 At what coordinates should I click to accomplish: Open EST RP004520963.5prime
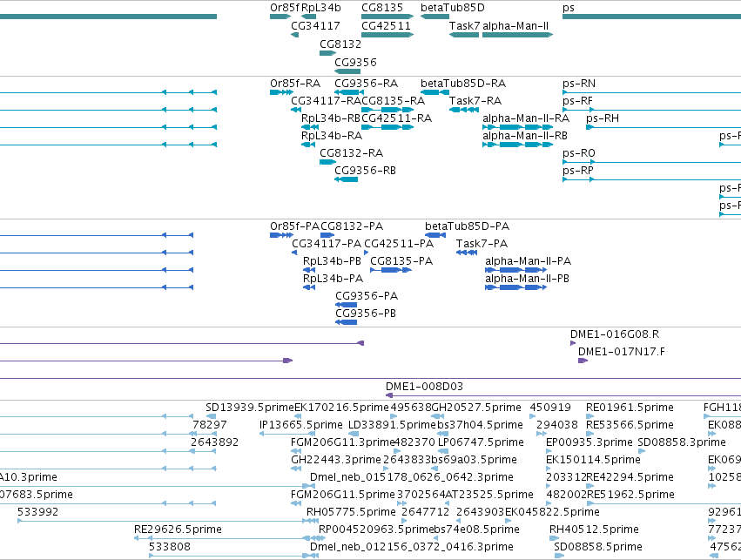[x=376, y=530]
